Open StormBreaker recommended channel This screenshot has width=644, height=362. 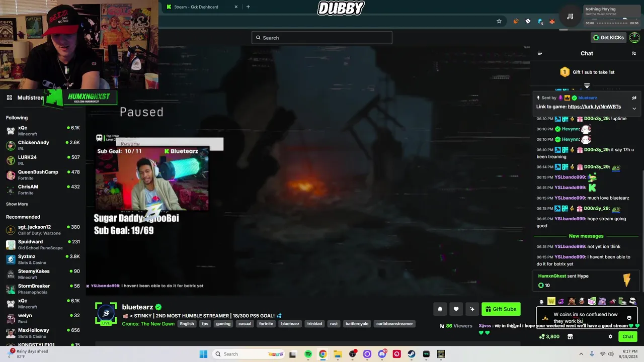[x=43, y=289]
